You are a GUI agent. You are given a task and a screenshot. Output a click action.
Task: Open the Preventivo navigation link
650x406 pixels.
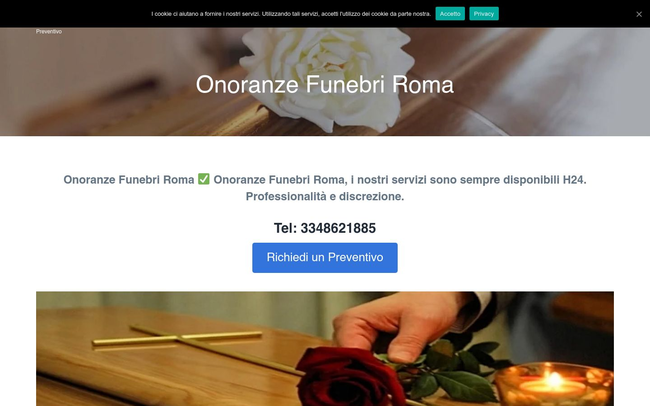(x=49, y=32)
